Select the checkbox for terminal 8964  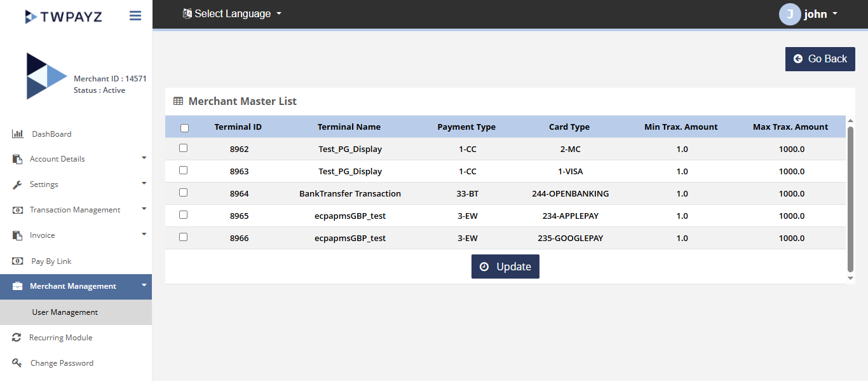184,192
